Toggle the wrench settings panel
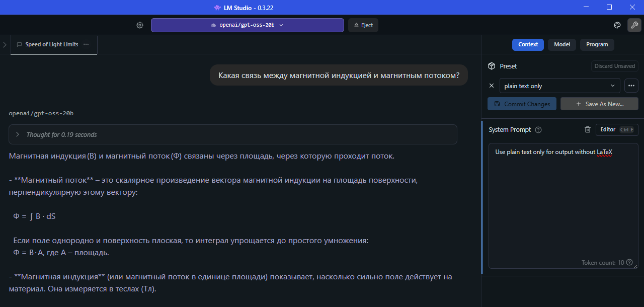The width and height of the screenshot is (644, 307). click(x=634, y=25)
